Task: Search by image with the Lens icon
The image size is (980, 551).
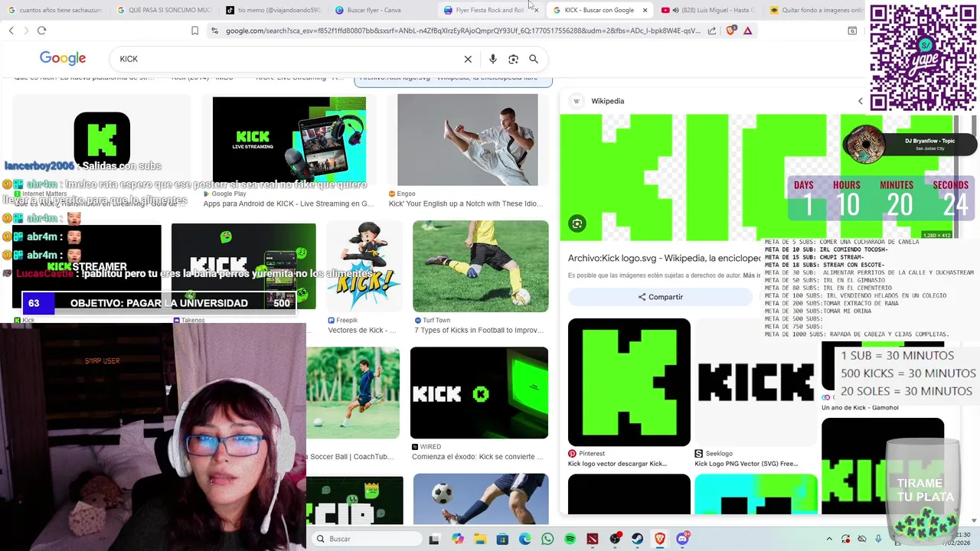Action: click(513, 59)
